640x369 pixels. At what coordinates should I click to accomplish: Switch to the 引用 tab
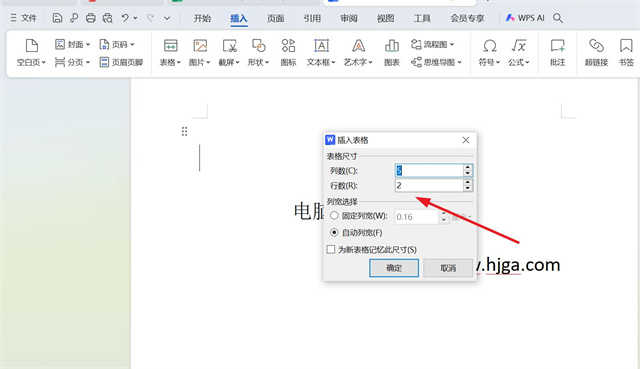312,18
